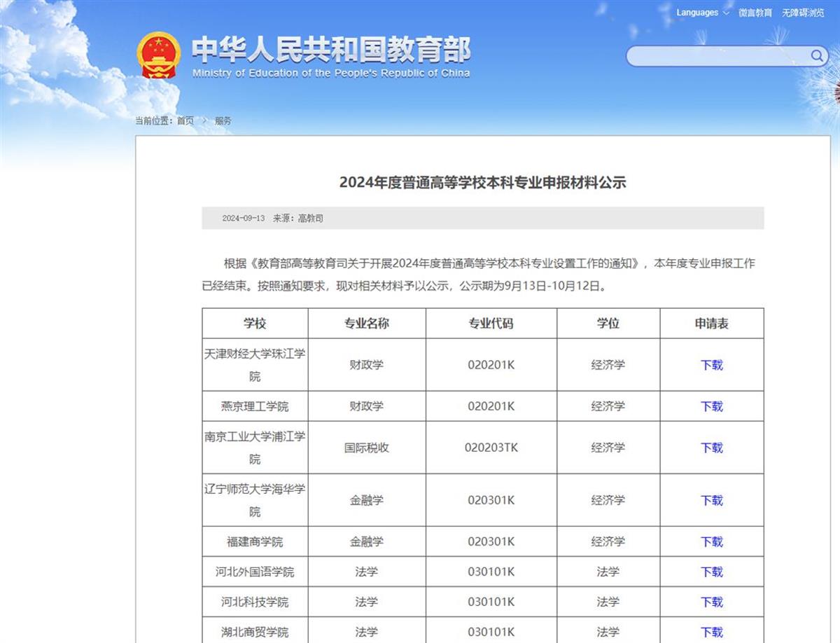Expand the Languages dropdown
840x643 pixels.
(x=702, y=13)
